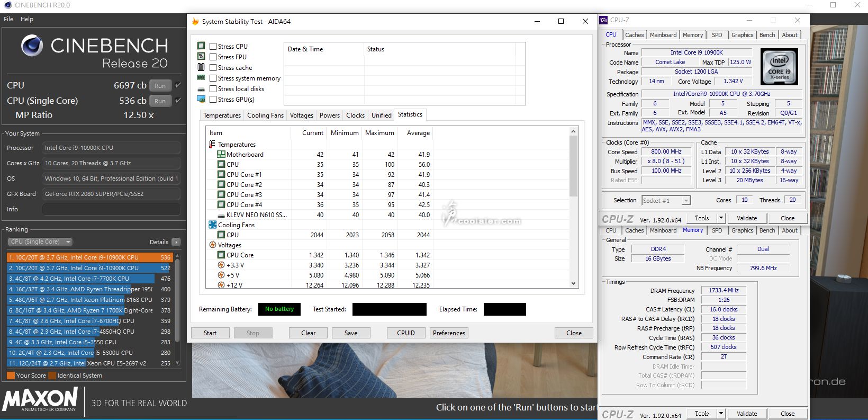Open the CPU (Single Core) ranking dropdown
Viewport: 868px width, 420px height.
click(40, 242)
